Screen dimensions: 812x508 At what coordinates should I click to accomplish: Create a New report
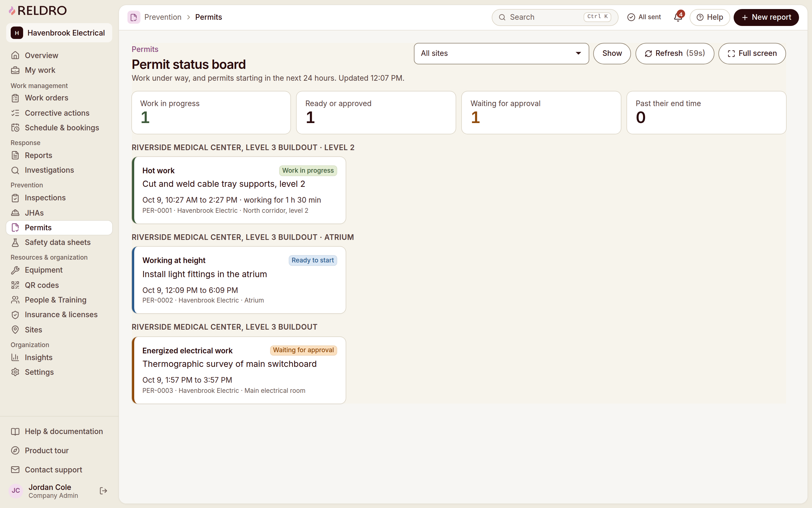pos(766,17)
